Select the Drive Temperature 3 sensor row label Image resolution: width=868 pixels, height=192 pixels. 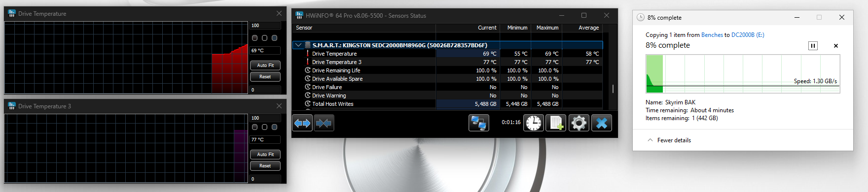(337, 62)
